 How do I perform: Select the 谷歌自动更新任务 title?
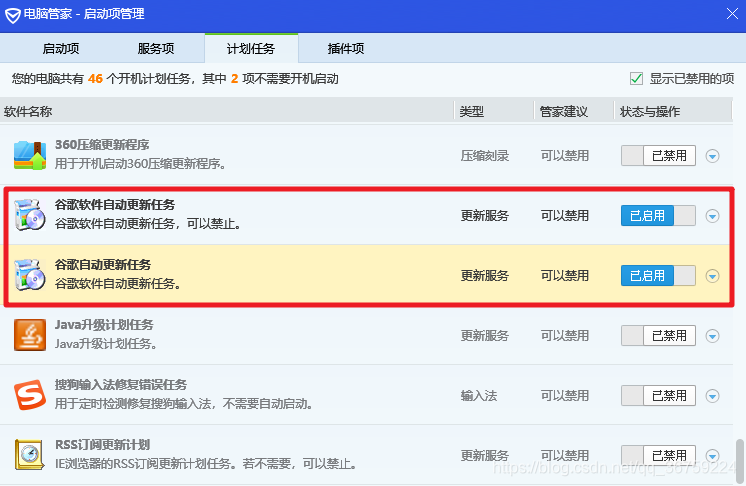(x=103, y=264)
